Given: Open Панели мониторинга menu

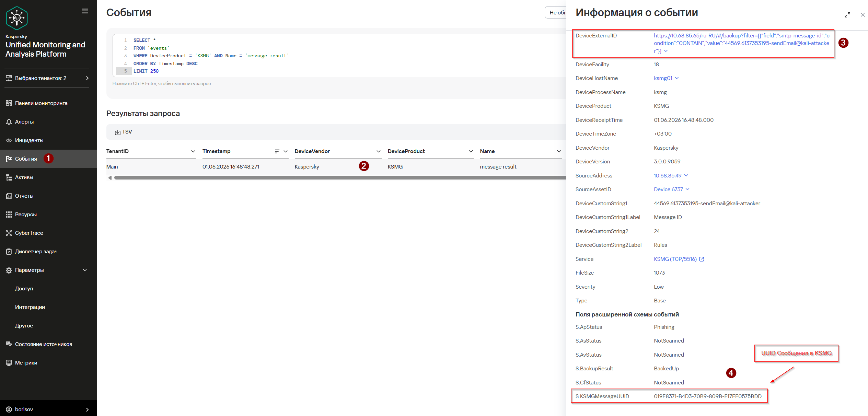Looking at the screenshot, I should click(x=41, y=103).
